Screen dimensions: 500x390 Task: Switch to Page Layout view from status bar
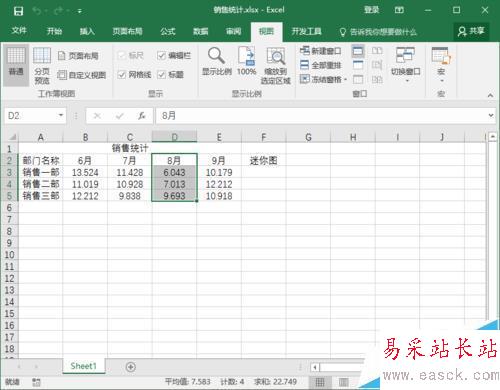343,382
